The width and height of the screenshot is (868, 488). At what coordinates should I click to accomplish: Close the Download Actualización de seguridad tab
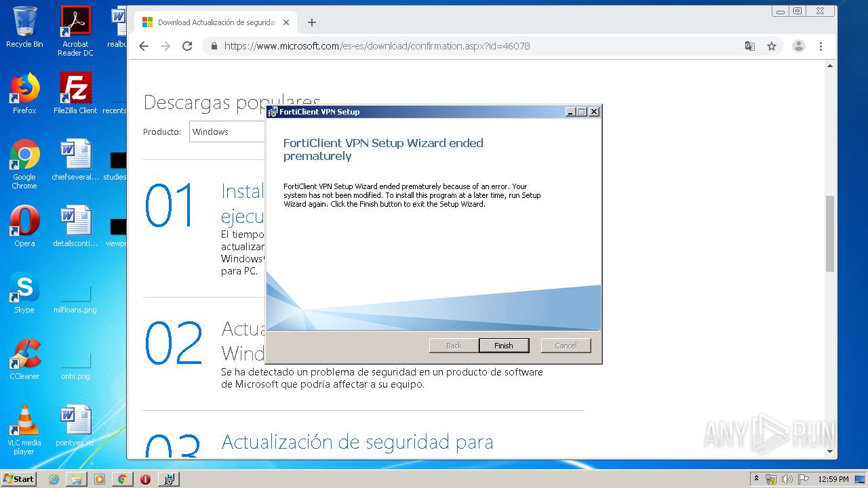click(x=286, y=22)
